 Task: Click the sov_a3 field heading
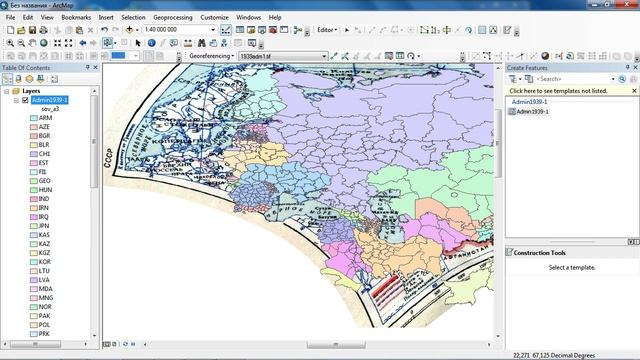50,109
